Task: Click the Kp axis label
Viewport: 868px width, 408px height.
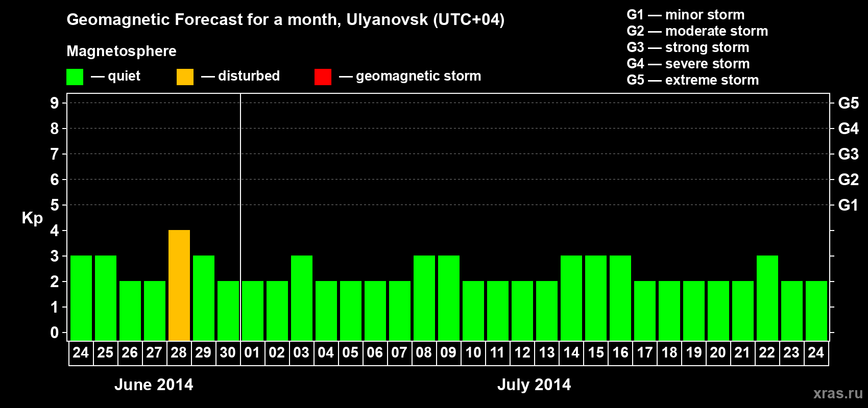Action: click(32, 218)
